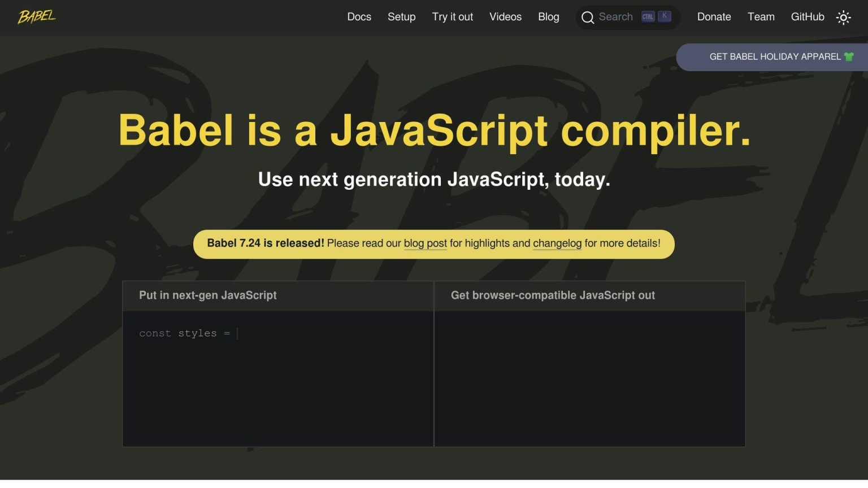868x488 pixels.
Task: Toggle the light/dark theme sun icon
Action: point(843,18)
